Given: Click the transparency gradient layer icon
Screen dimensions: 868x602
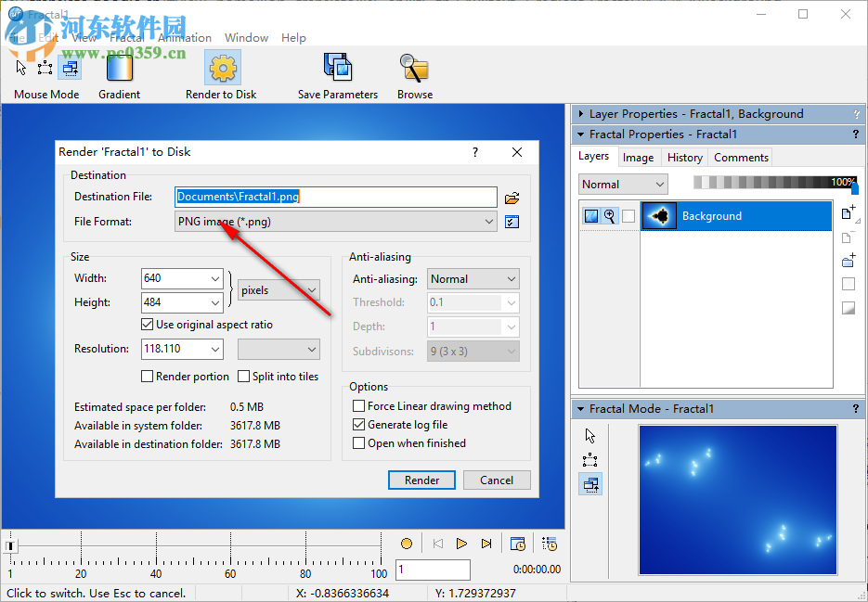Looking at the screenshot, I should [x=849, y=308].
